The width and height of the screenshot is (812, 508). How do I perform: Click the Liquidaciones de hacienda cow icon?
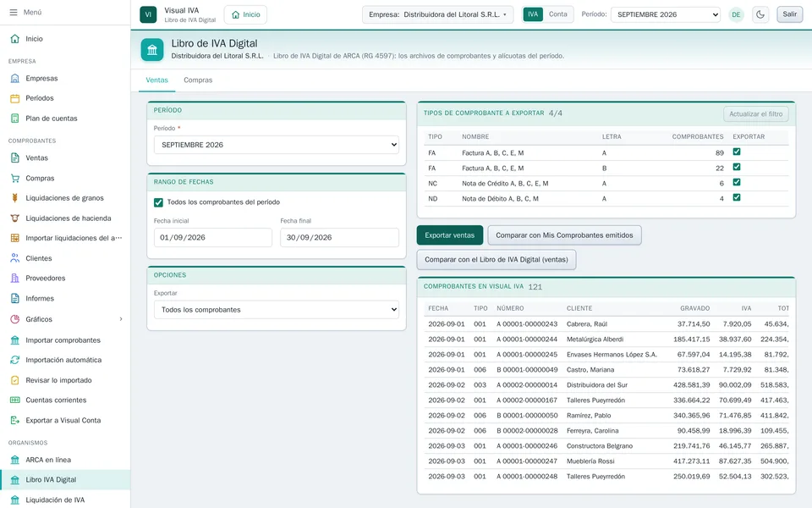pos(15,218)
